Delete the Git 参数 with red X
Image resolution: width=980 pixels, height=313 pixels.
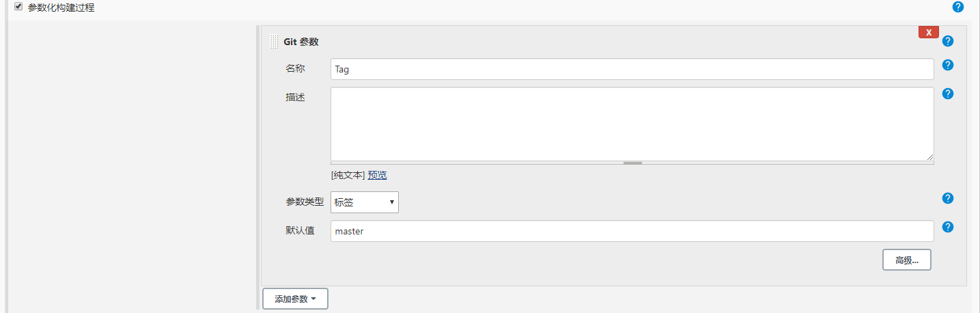[929, 32]
